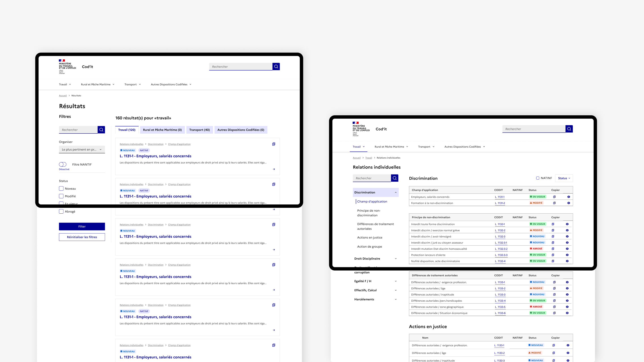The height and width of the screenshot is (362, 644).
Task: View Protection lanceurs d'alerte via the eye icon
Action: (567, 255)
